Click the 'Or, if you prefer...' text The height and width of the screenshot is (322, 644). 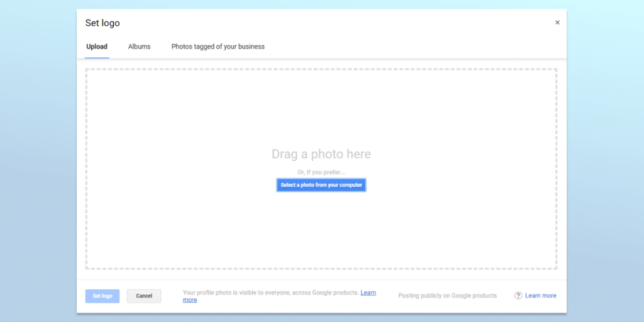321,172
